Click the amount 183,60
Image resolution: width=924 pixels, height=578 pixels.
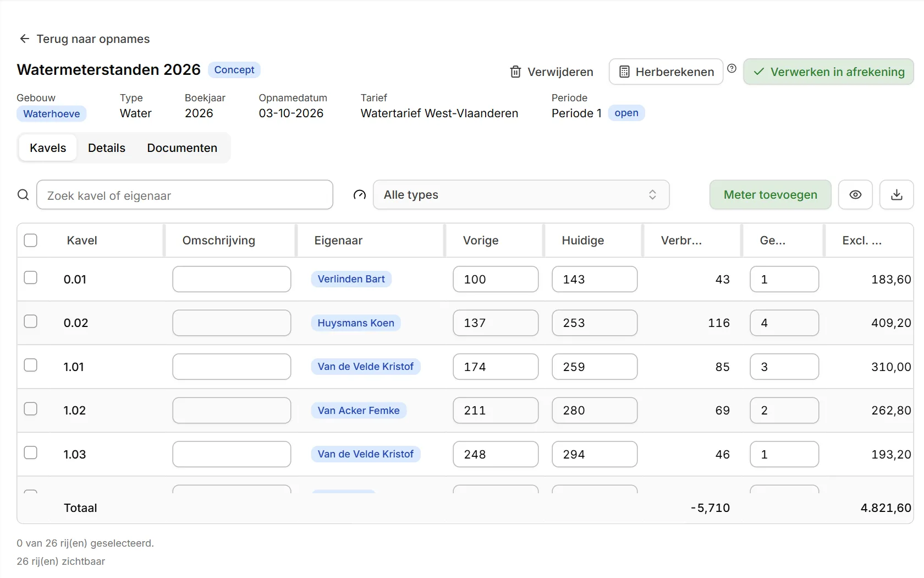pyautogui.click(x=891, y=279)
